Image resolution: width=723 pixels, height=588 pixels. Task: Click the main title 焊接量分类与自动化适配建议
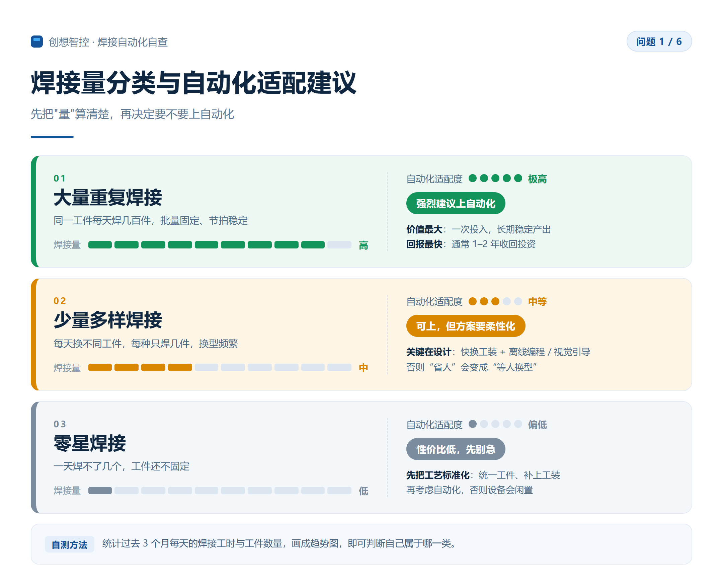(x=193, y=83)
